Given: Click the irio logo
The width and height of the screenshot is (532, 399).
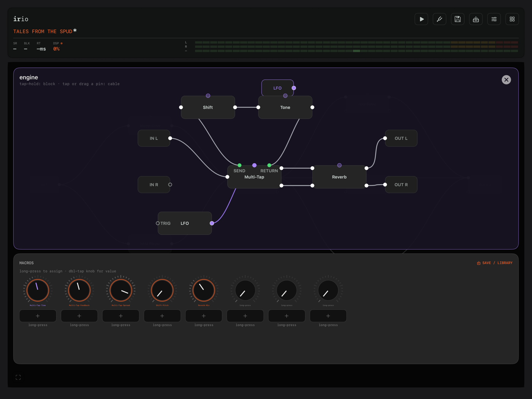Looking at the screenshot, I should point(21,19).
